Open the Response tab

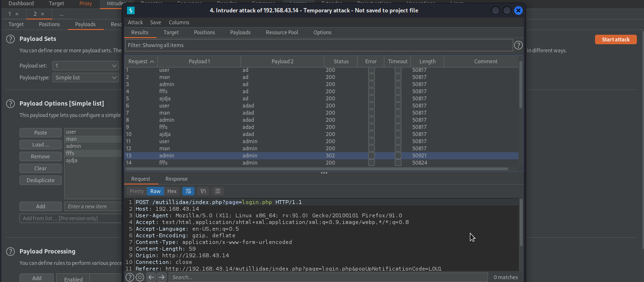[x=176, y=179]
